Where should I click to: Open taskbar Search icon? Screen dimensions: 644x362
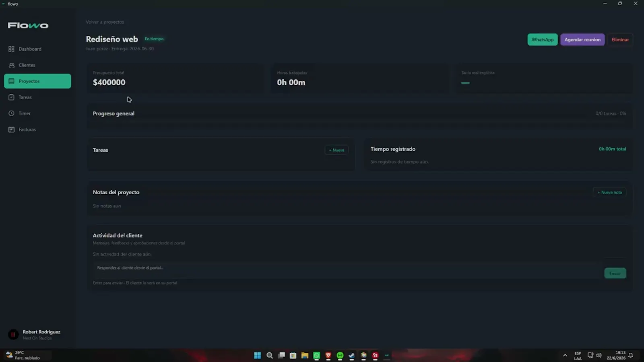270,356
